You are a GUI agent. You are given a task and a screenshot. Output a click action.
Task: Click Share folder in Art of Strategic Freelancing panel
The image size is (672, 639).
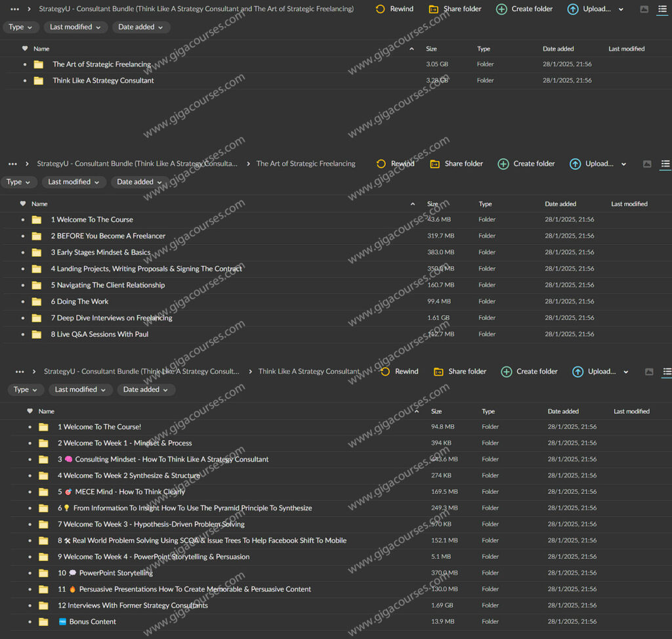(457, 164)
